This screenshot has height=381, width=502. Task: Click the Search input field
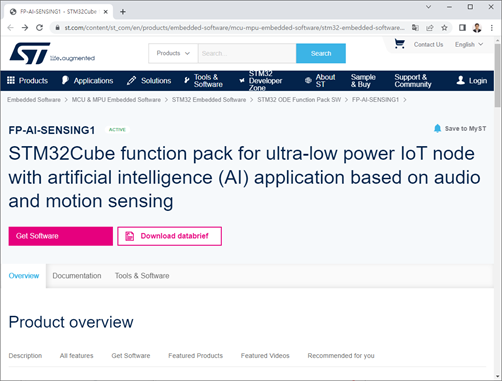pyautogui.click(x=247, y=53)
